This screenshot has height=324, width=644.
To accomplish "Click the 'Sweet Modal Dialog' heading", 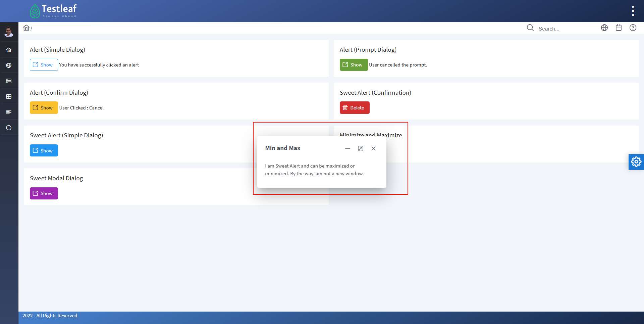I will point(56,178).
